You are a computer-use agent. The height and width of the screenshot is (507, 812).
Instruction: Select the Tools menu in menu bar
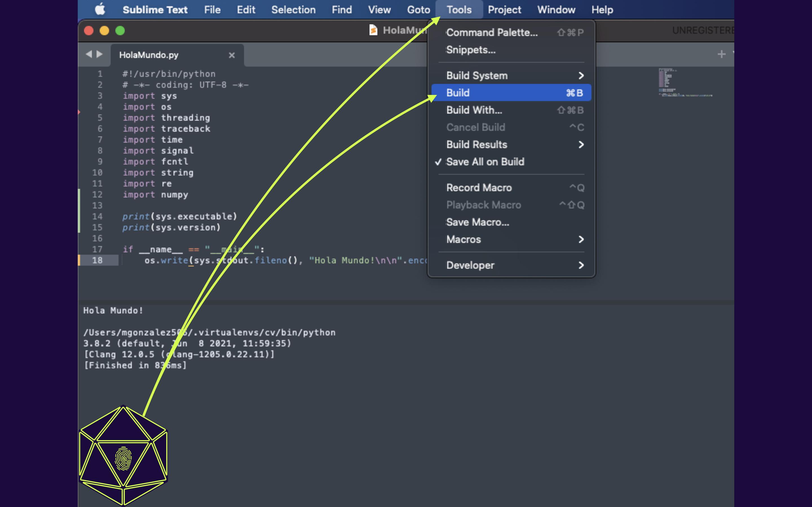pos(459,9)
